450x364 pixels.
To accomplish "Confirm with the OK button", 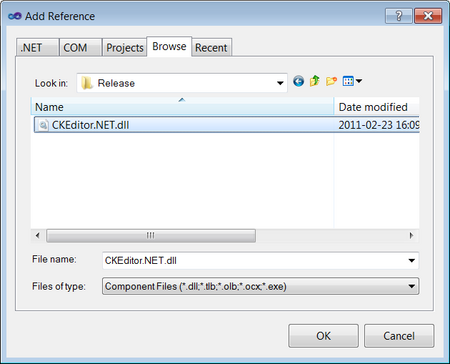I will pyautogui.click(x=323, y=336).
